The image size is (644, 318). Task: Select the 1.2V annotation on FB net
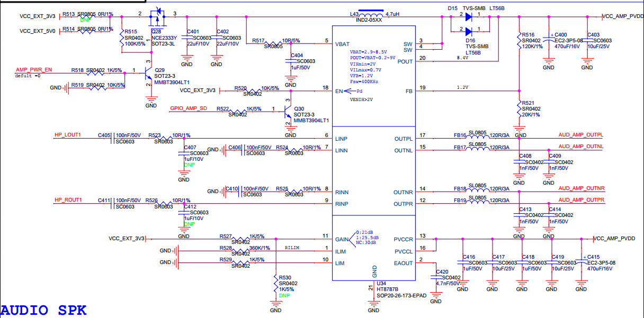pyautogui.click(x=463, y=87)
